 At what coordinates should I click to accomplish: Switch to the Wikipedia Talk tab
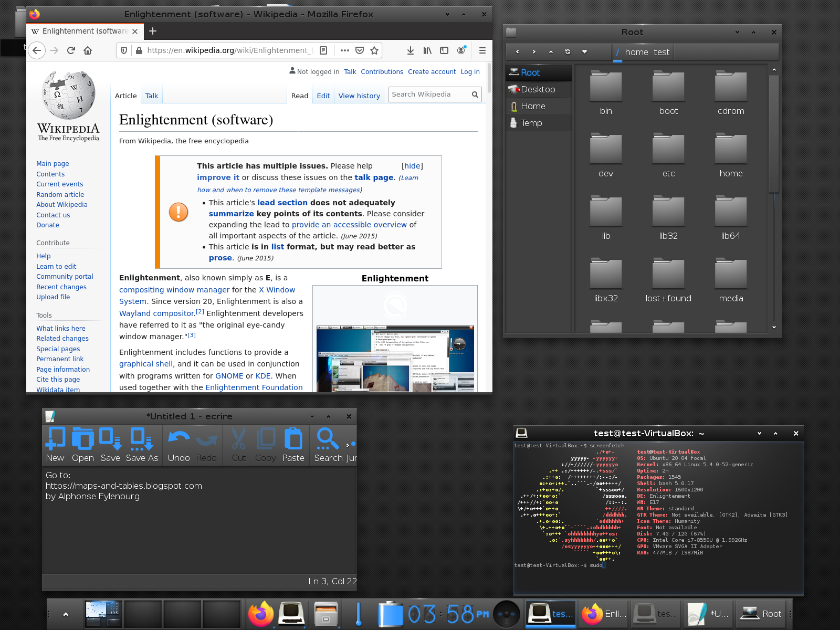point(152,96)
